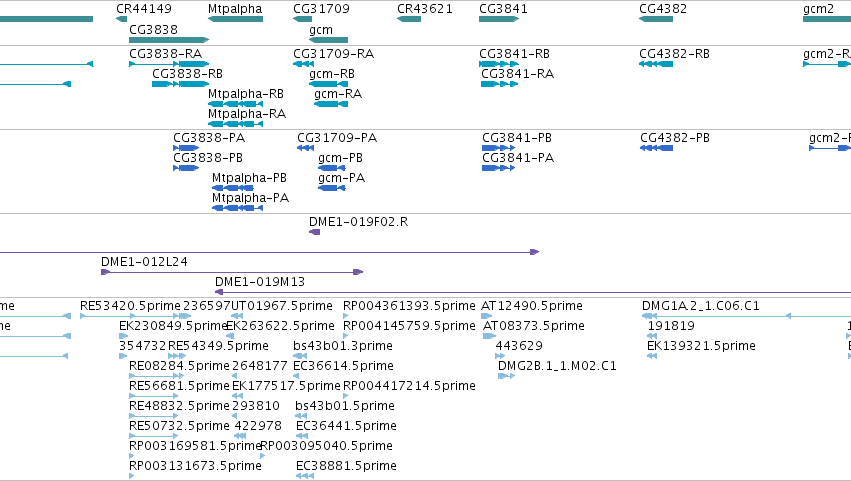This screenshot has height=481, width=851.
Task: Select the CG3841 gene label
Action: (503, 9)
